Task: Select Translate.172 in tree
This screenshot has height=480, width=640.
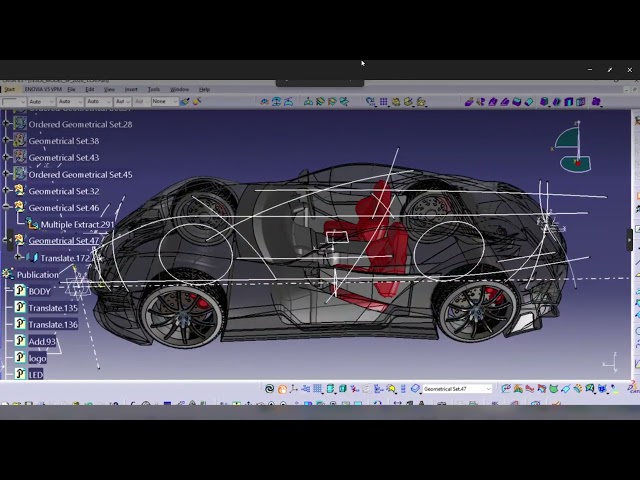Action: 65,258
